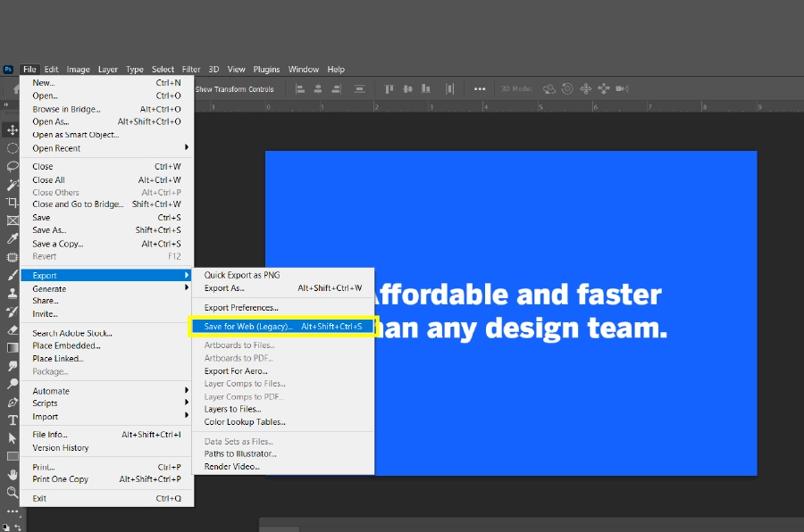804x532 pixels.
Task: Select the Move tool
Action: click(13, 129)
